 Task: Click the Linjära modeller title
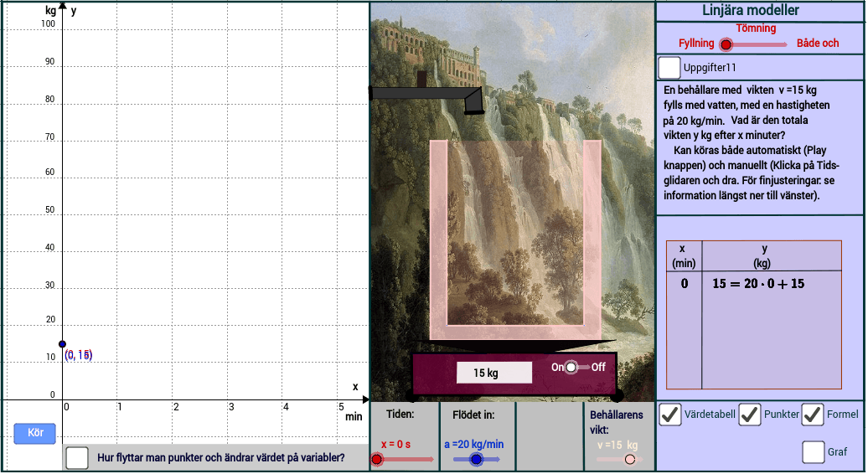(x=751, y=11)
